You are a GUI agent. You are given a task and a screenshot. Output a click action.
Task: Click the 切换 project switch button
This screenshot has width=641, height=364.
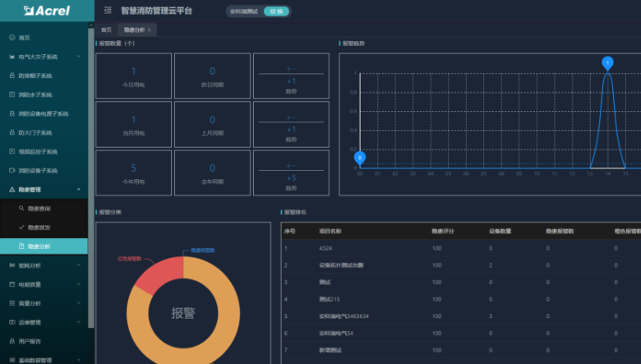tap(276, 12)
